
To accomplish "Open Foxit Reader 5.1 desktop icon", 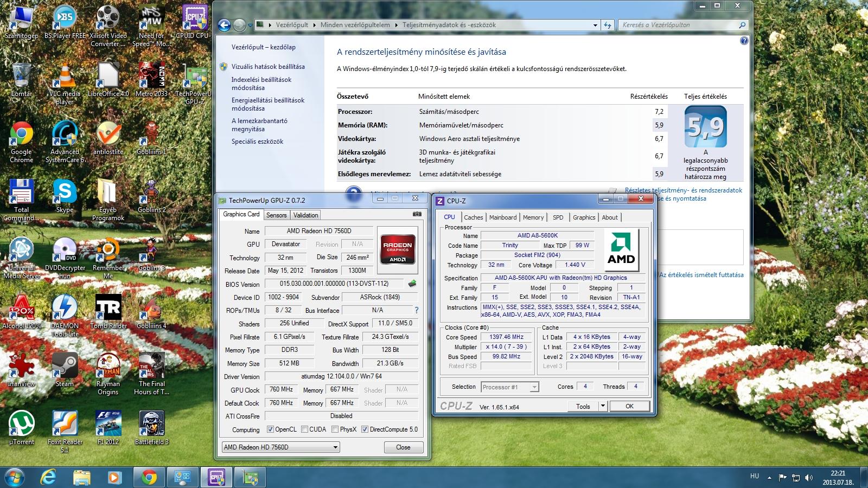I will 65,432.
